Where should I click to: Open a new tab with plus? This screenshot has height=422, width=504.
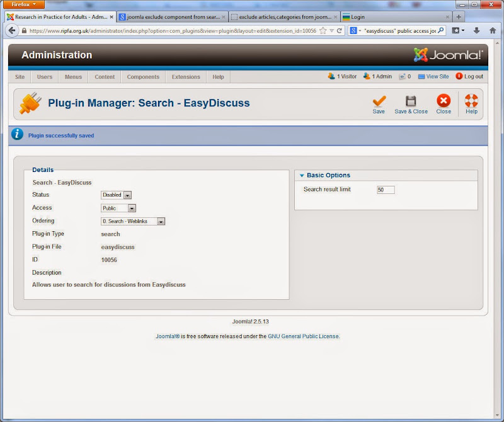point(459,17)
